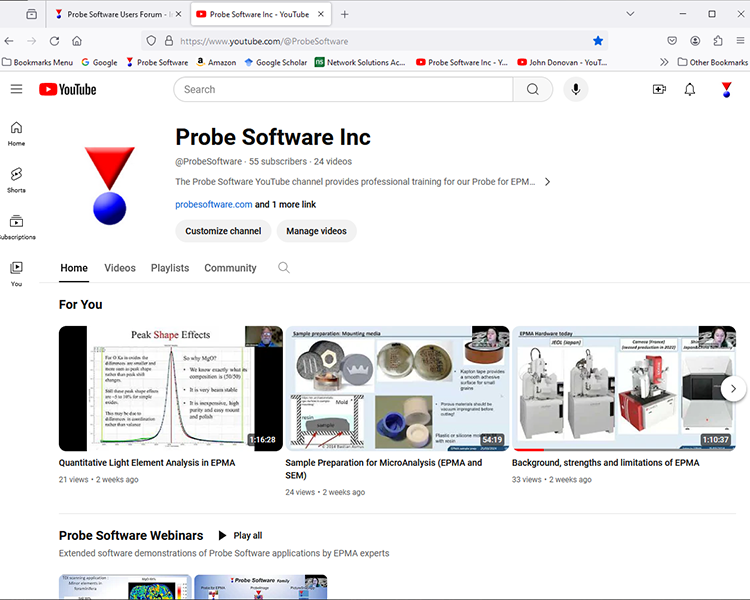Open the Amazon bookmark
The width and height of the screenshot is (750, 600).
(x=216, y=62)
